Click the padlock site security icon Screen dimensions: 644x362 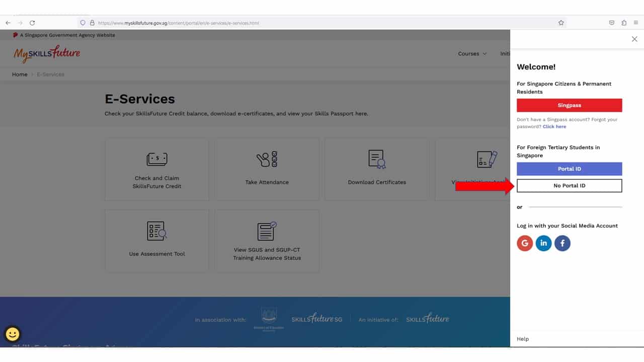(x=92, y=23)
